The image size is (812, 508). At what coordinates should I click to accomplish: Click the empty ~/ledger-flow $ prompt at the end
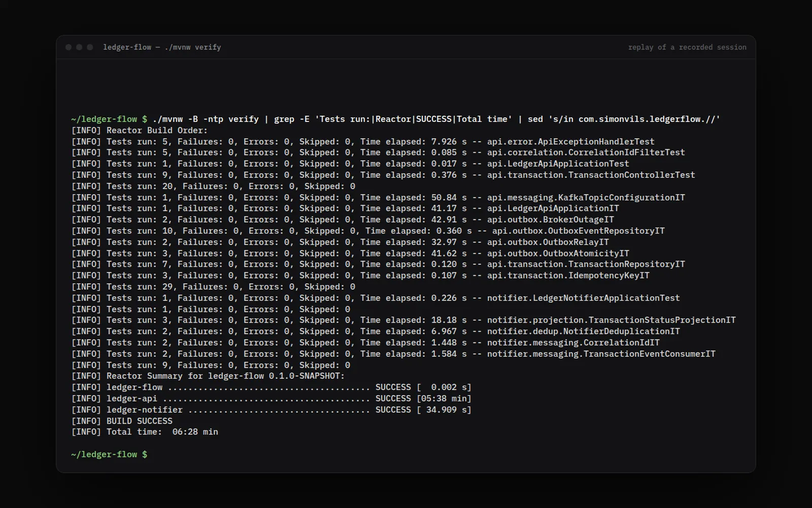[x=109, y=455]
